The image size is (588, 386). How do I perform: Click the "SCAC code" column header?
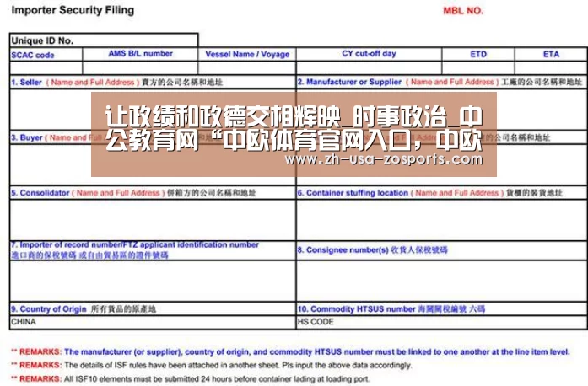[x=33, y=55]
